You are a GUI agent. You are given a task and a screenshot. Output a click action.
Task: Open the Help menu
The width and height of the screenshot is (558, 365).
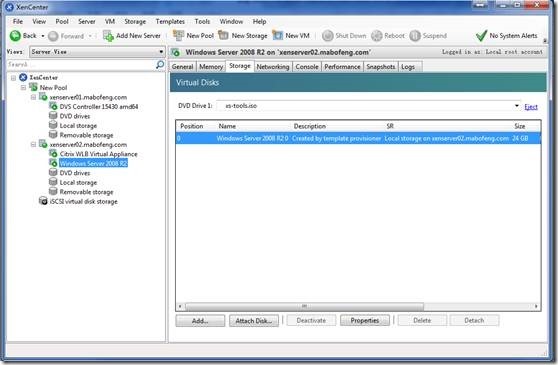(x=259, y=21)
